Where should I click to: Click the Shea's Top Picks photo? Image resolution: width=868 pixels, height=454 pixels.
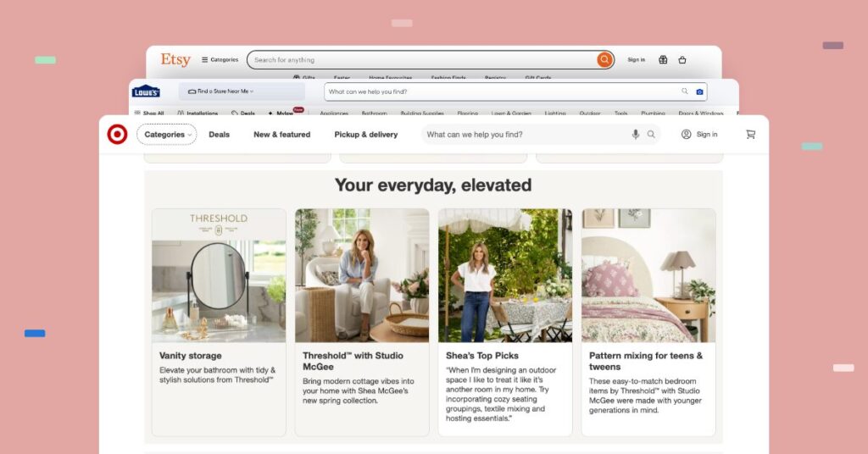(505, 275)
